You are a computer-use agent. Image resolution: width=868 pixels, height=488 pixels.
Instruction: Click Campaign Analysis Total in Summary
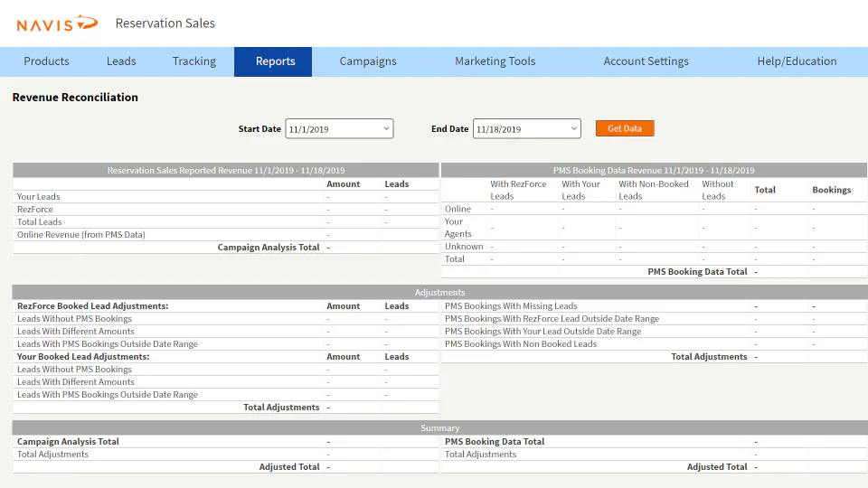pyautogui.click(x=68, y=442)
